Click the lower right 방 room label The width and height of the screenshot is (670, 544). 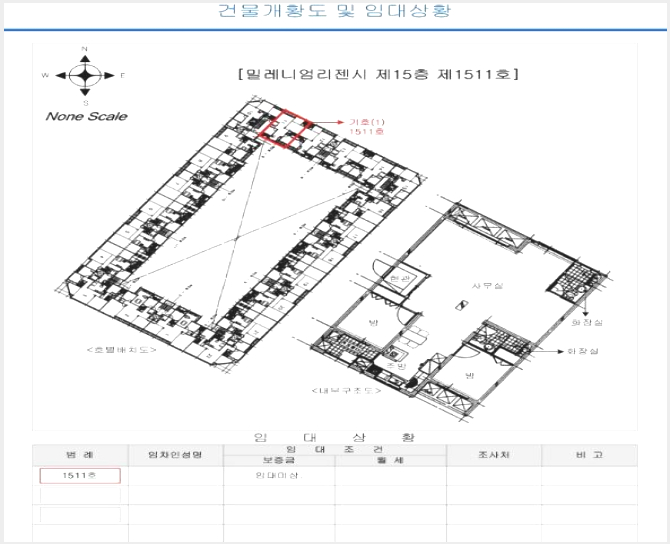click(469, 375)
